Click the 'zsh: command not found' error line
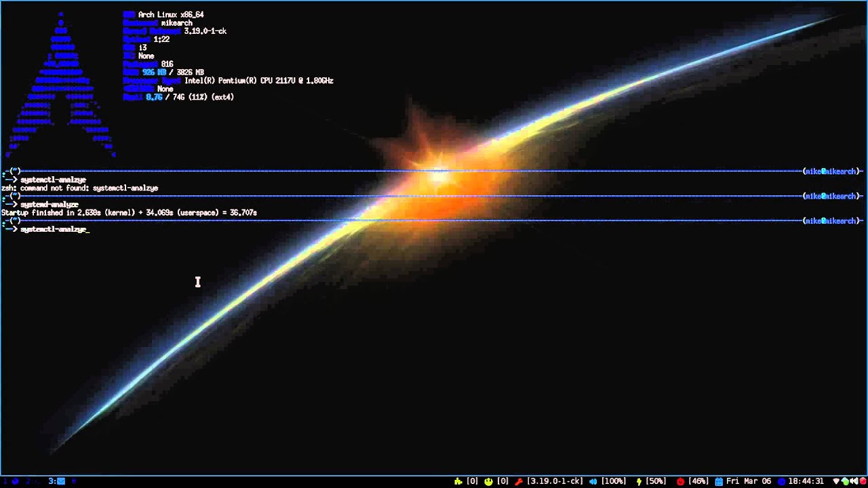The height and width of the screenshot is (488, 868). tap(79, 188)
